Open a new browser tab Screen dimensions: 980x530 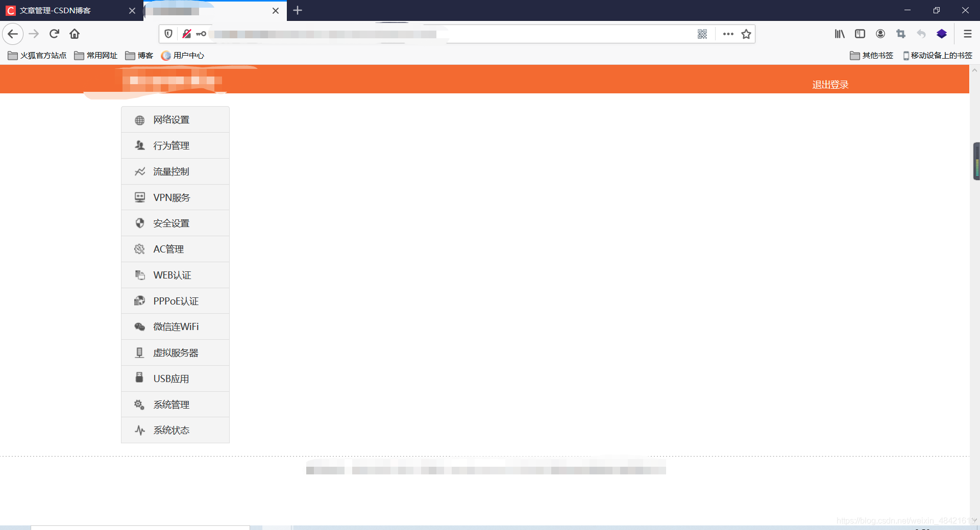[298, 10]
